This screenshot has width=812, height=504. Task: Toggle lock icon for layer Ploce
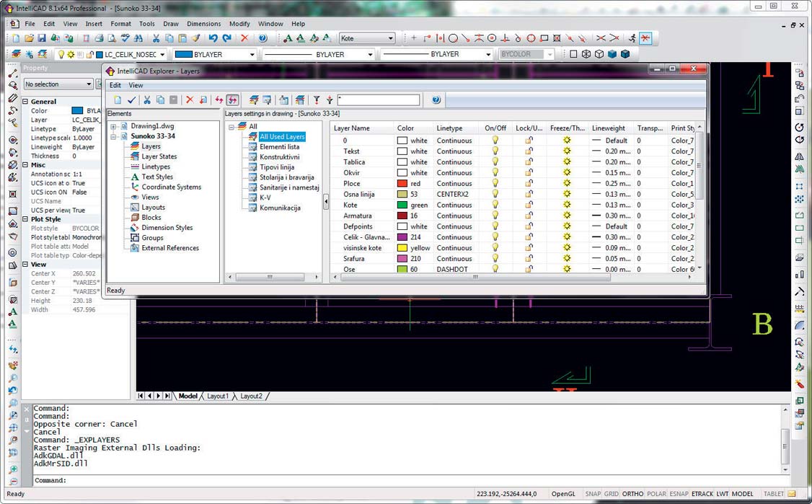tap(529, 183)
